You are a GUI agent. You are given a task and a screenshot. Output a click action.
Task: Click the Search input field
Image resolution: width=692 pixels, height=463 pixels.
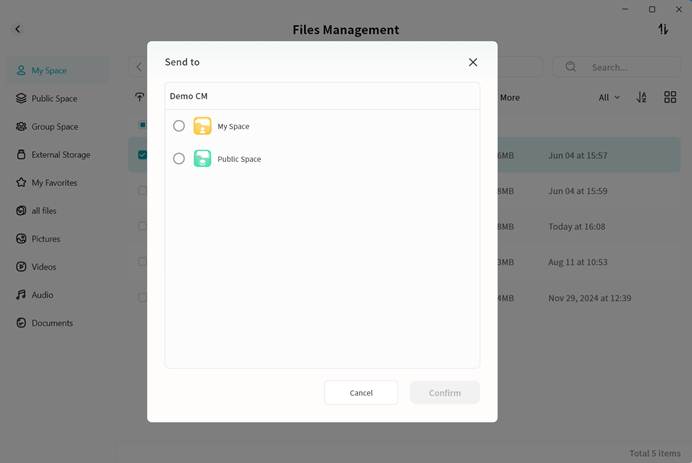[626, 67]
